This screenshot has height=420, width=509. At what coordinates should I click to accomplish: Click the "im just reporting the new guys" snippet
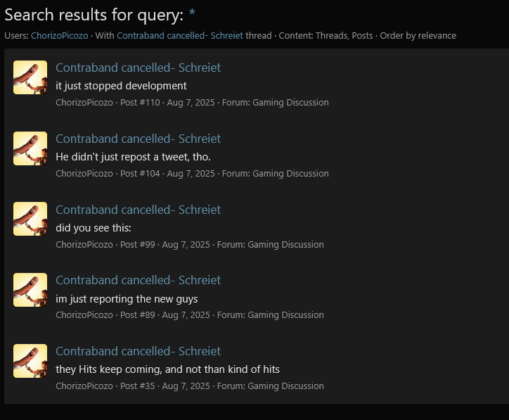click(127, 299)
